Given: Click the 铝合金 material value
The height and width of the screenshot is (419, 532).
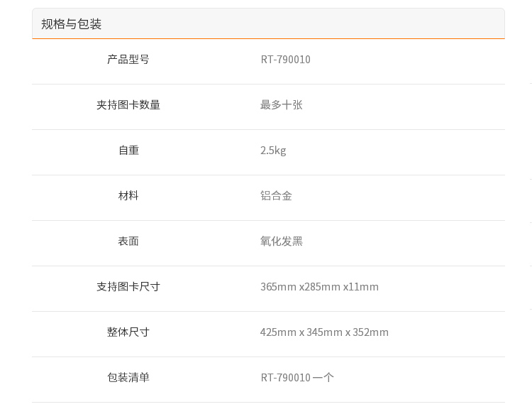Looking at the screenshot, I should tap(276, 196).
